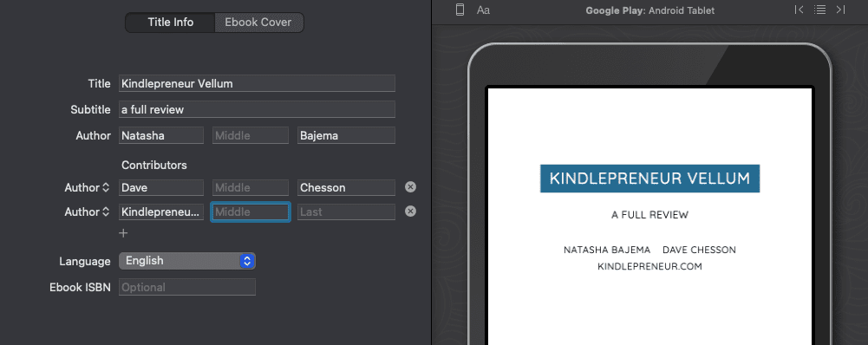
Task: Jump to the next chapter in preview
Action: click(840, 10)
